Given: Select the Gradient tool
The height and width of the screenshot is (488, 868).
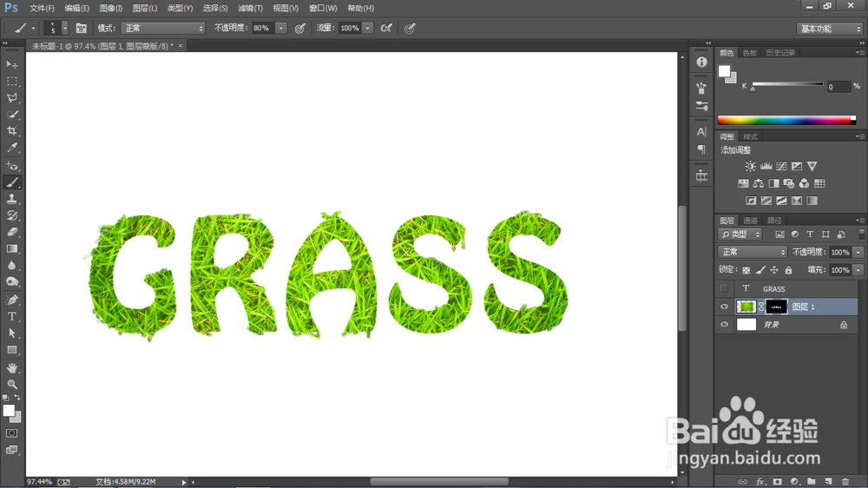Looking at the screenshot, I should [x=11, y=248].
